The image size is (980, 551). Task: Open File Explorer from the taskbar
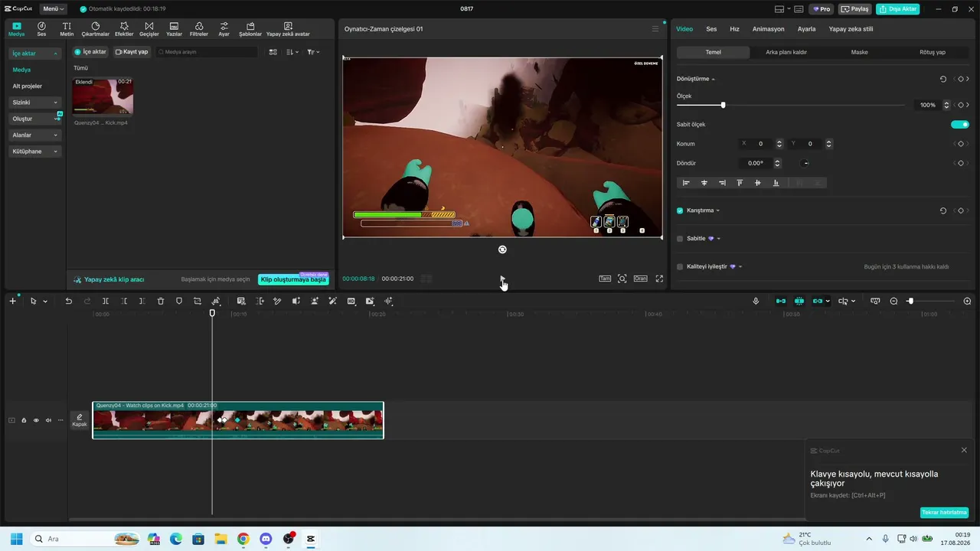pos(220,539)
